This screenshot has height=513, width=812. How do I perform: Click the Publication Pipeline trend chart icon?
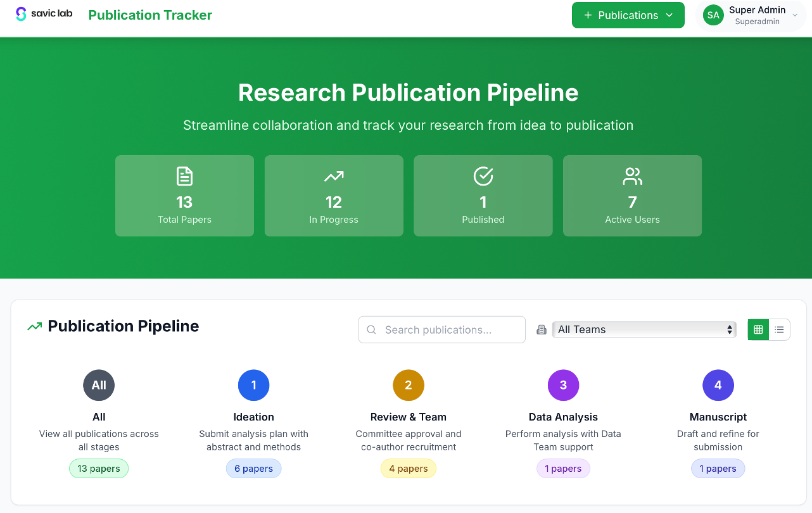[x=34, y=326]
